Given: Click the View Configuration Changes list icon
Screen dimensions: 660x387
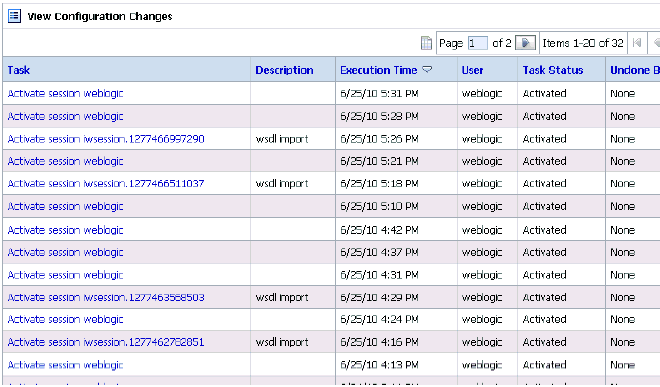Looking at the screenshot, I should pos(14,16).
